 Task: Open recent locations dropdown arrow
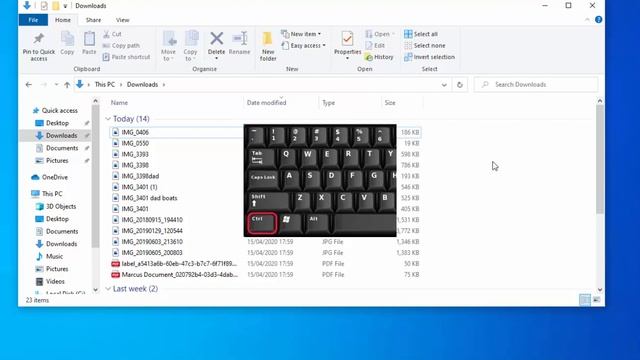[x=56, y=85]
